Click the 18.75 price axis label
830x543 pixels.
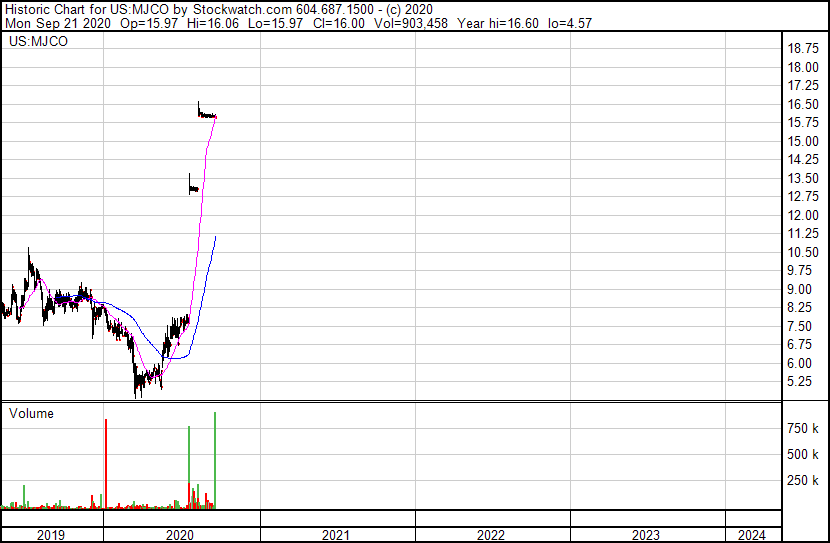tap(803, 48)
